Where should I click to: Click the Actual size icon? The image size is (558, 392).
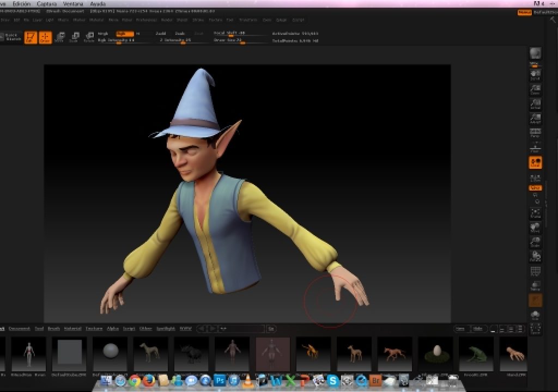click(535, 104)
